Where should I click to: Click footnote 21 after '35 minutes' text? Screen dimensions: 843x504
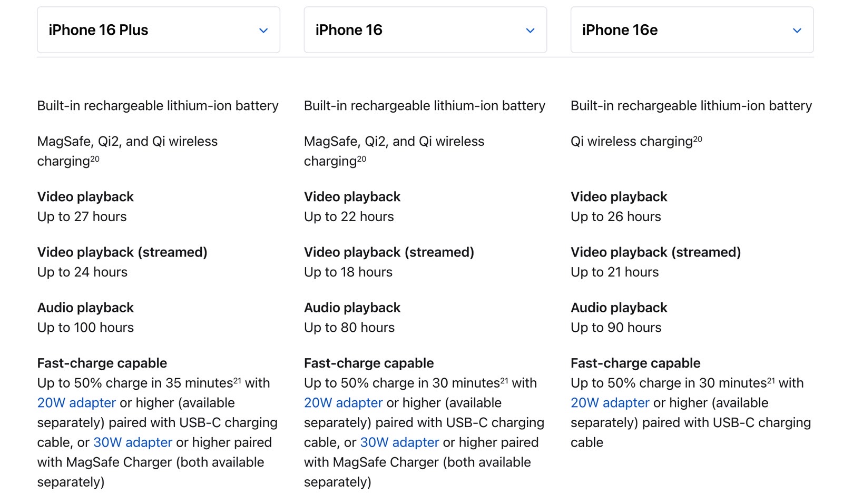[237, 380]
